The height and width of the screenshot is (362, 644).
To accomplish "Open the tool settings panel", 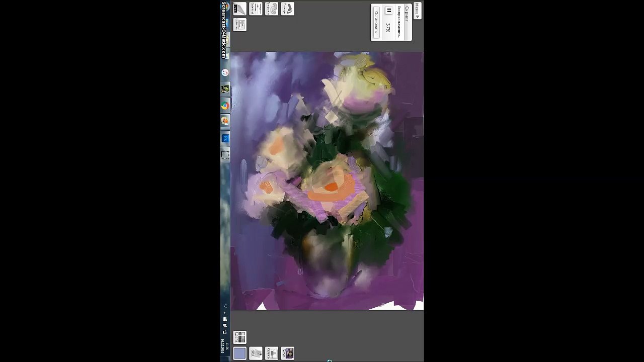I will (x=256, y=9).
